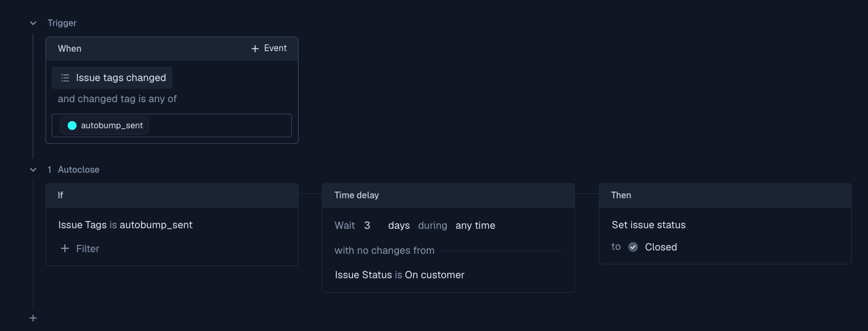868x331 pixels.
Task: Click the plus icon beside Event
Action: 255,49
